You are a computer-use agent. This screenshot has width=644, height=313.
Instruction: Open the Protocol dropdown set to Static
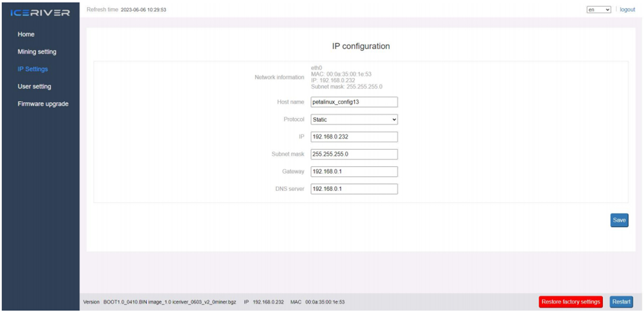coord(354,119)
